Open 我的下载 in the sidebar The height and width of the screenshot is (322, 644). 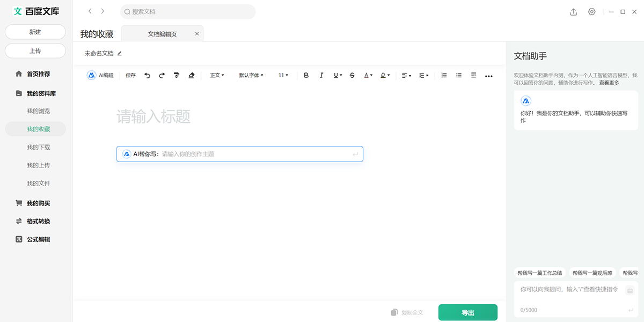(x=39, y=147)
